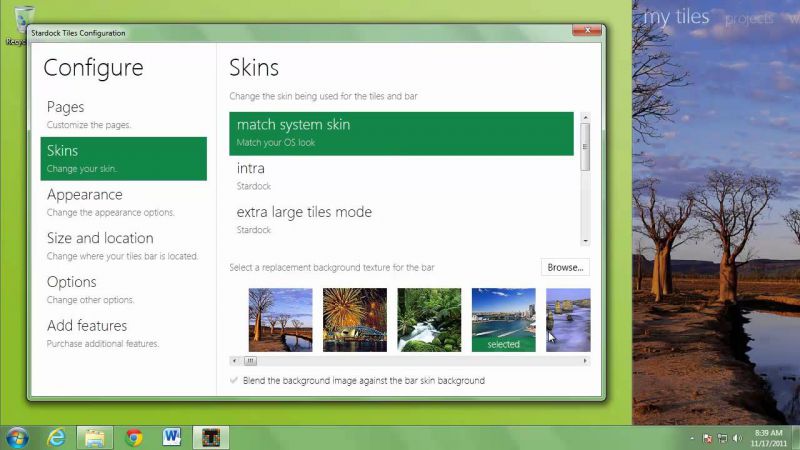Close the Stardock Tiles Configuration window
The image size is (800, 450).
tap(587, 31)
